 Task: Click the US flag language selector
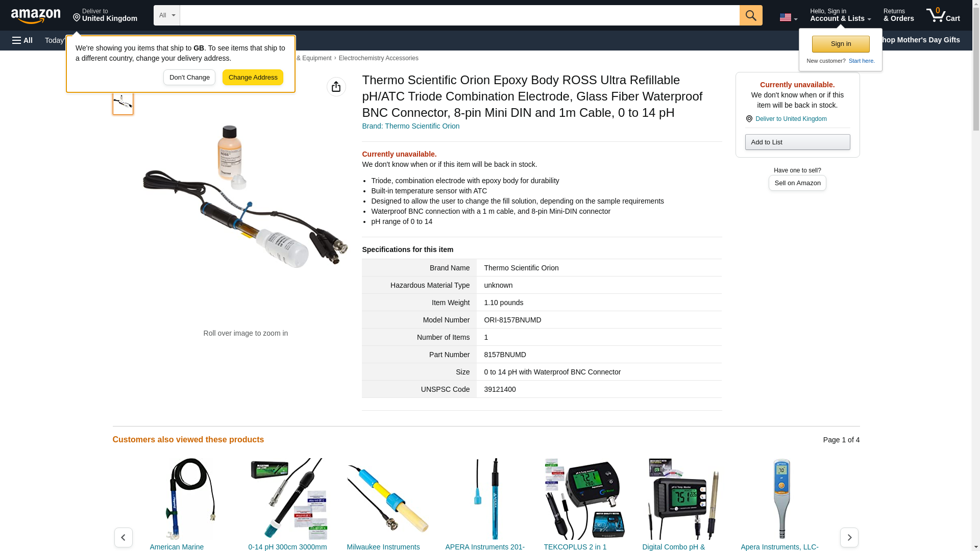(x=788, y=17)
